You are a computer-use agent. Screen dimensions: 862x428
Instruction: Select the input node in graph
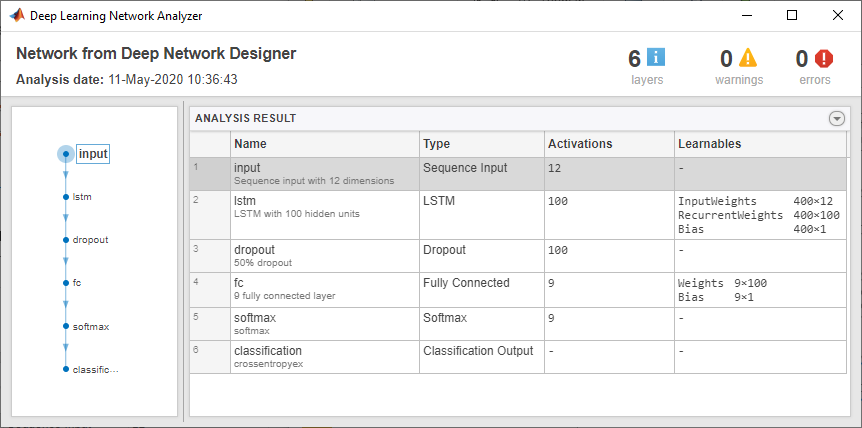[x=66, y=154]
